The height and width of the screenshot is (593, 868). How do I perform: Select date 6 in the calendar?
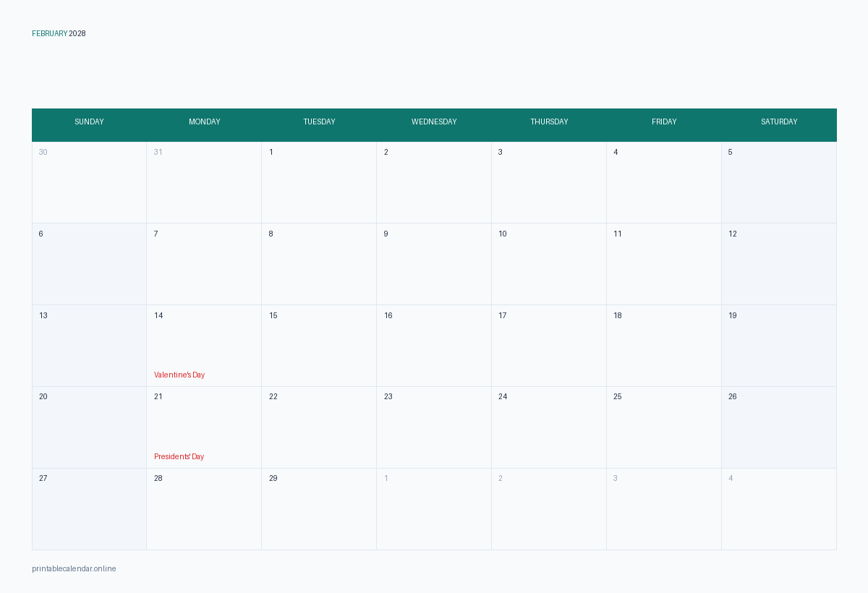(89, 264)
